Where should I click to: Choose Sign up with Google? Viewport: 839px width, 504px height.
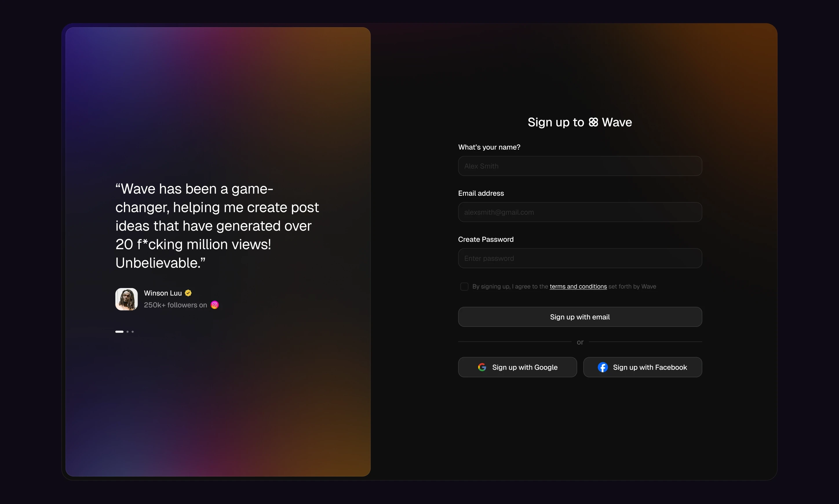pyautogui.click(x=517, y=367)
